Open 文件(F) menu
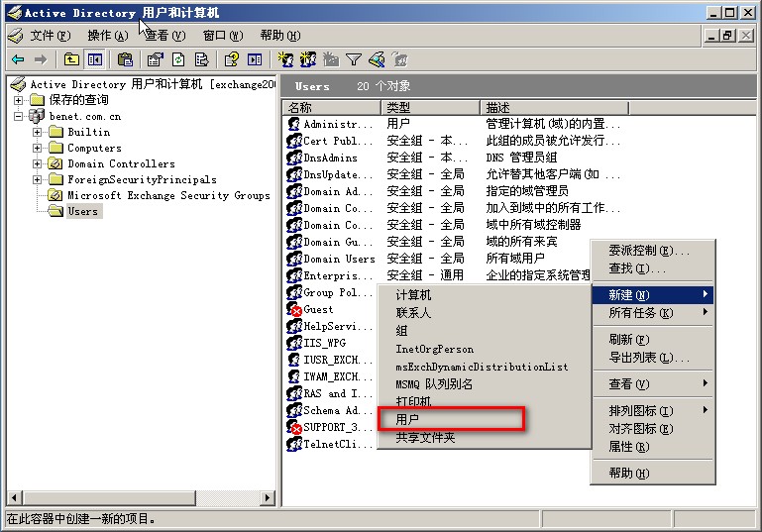 [x=51, y=36]
